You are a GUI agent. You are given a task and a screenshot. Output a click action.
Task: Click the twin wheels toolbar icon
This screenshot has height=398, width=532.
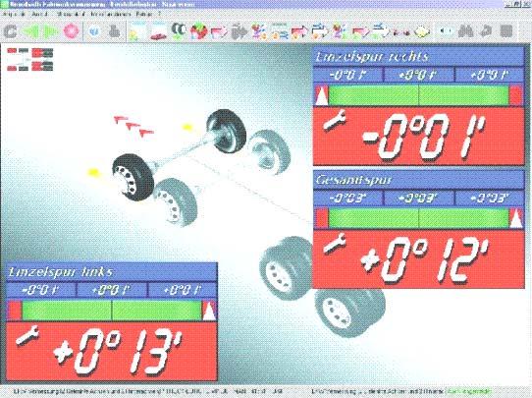tap(179, 31)
